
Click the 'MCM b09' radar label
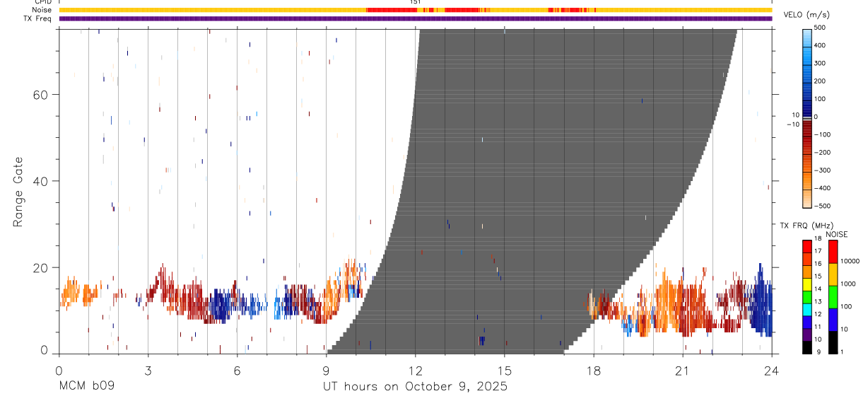[x=86, y=387]
